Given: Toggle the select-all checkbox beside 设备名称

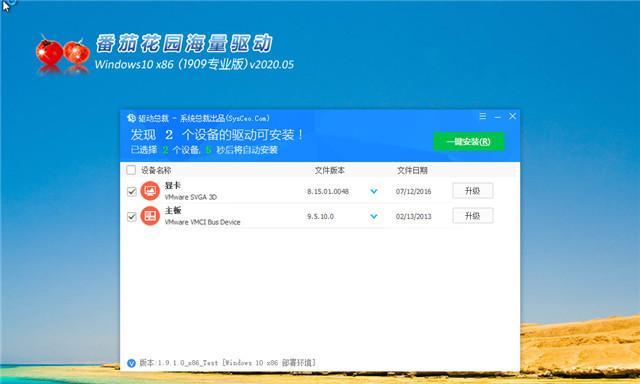Looking at the screenshot, I should pyautogui.click(x=131, y=170).
